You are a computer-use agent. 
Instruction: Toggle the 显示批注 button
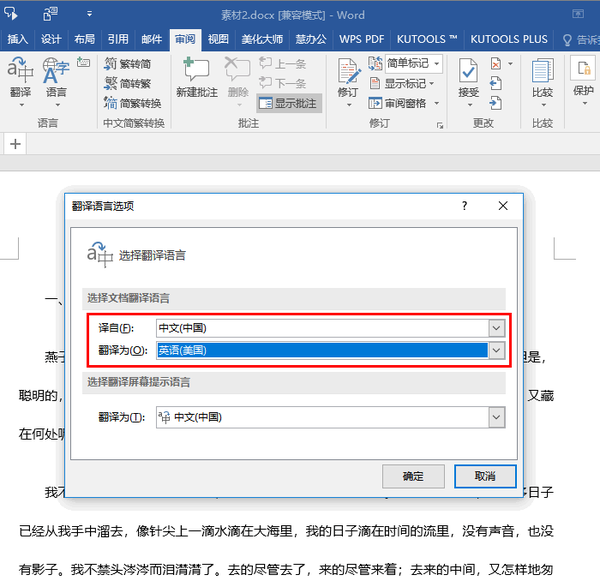coord(288,103)
